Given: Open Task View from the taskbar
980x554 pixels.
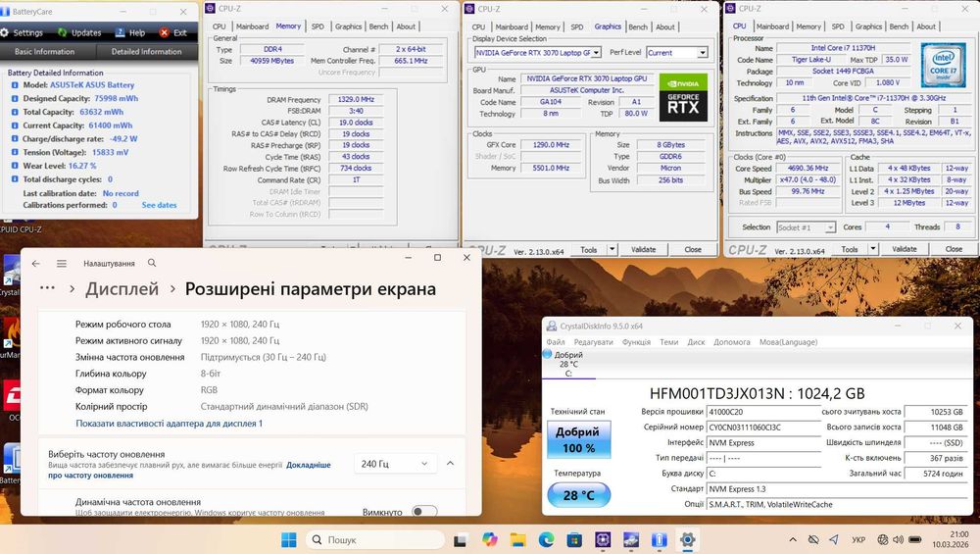Looking at the screenshot, I should coord(461,539).
